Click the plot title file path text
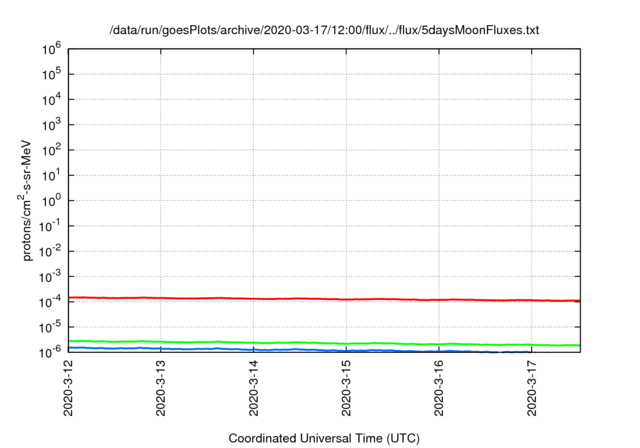The height and width of the screenshot is (448, 640). 324,30
